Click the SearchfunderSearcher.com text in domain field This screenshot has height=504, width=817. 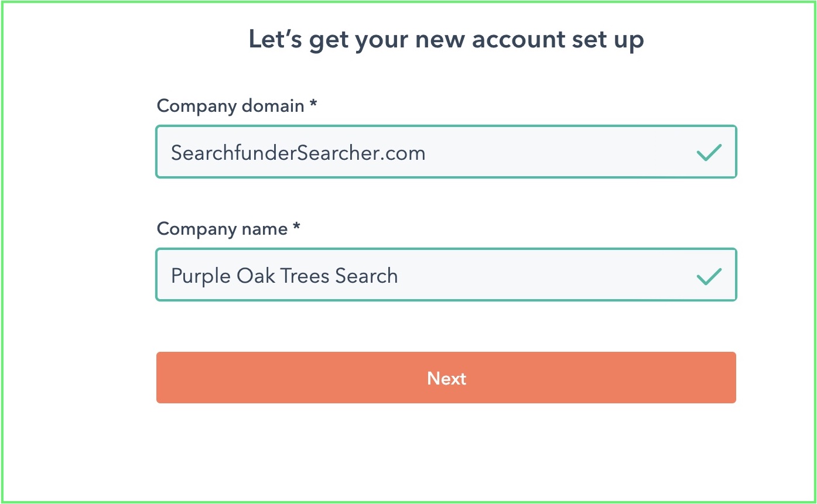(x=298, y=153)
